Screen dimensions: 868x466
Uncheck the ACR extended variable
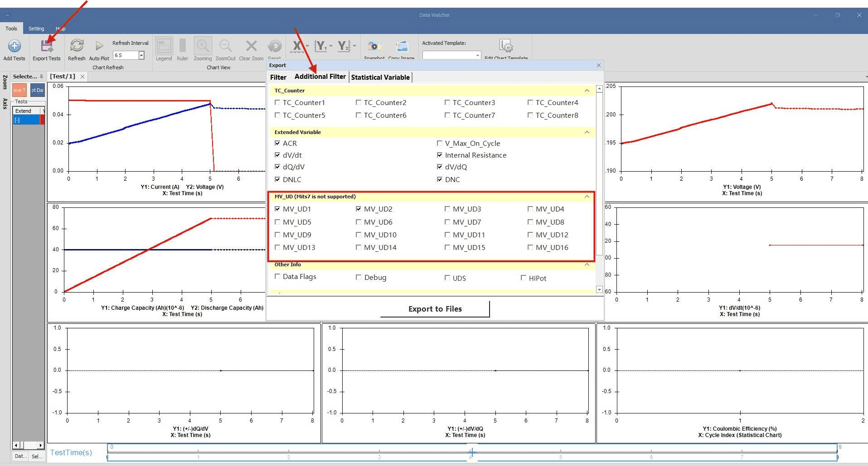click(x=277, y=144)
